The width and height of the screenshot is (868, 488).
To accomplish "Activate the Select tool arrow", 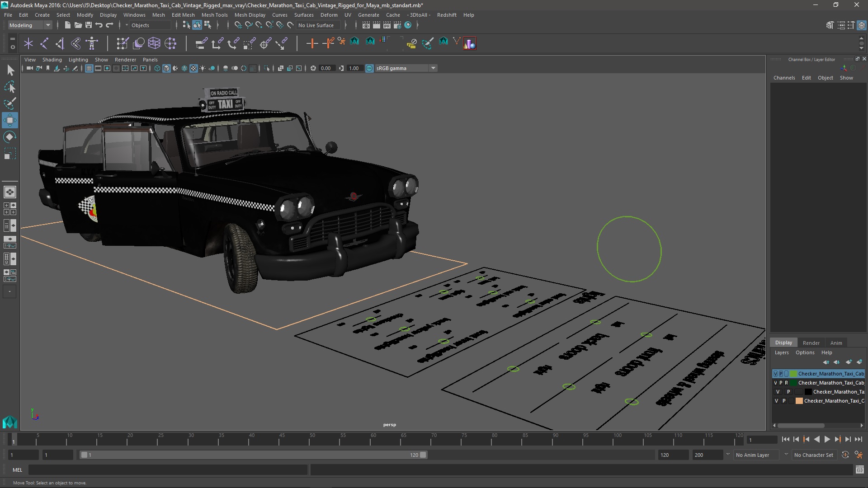I will tap(10, 70).
